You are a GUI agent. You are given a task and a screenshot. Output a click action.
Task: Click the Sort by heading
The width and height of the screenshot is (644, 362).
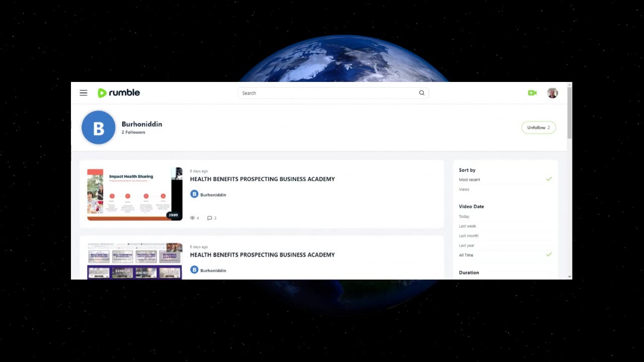point(467,170)
